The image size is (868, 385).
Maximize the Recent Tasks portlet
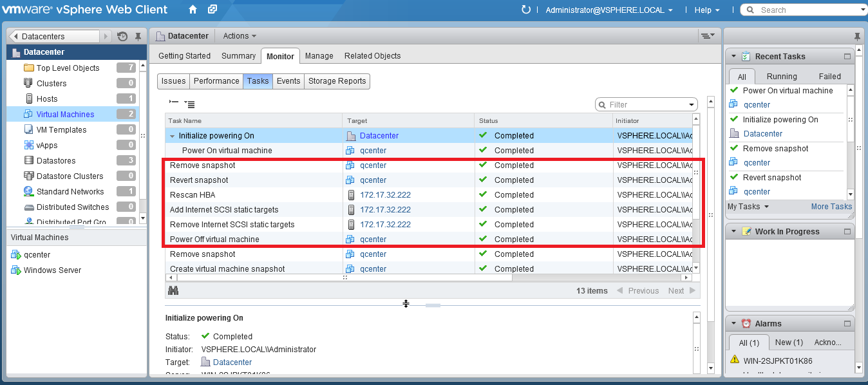(x=847, y=57)
